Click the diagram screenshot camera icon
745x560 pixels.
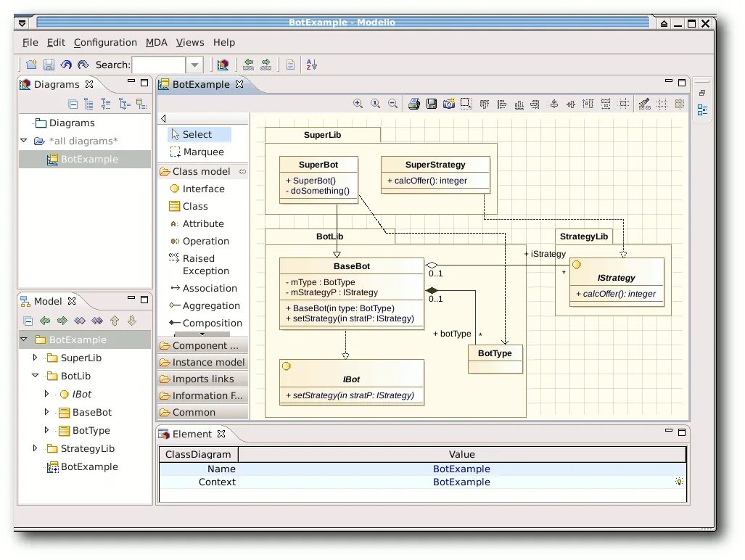pos(448,103)
